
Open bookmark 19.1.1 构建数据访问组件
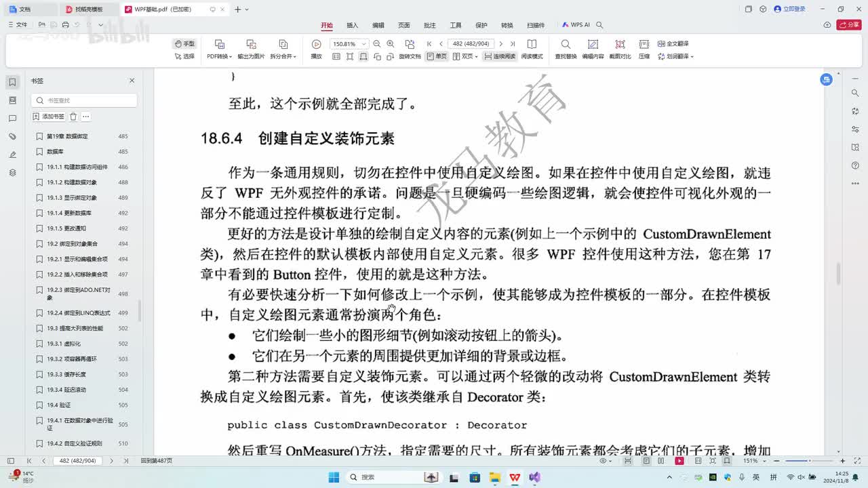coord(81,167)
